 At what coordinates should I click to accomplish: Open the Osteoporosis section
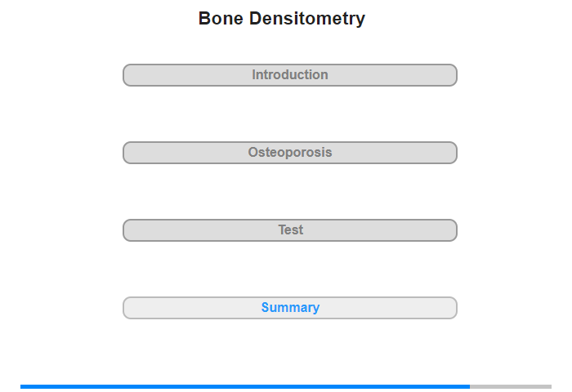click(290, 153)
